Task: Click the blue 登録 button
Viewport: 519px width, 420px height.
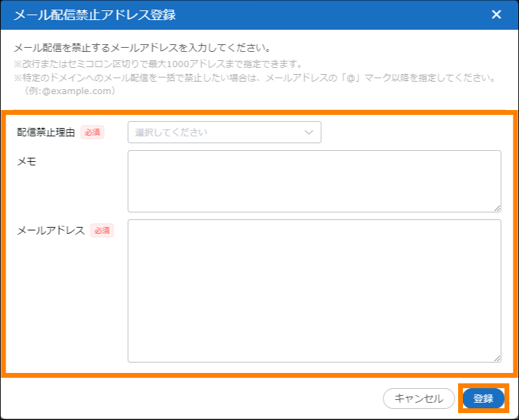Action: click(483, 399)
